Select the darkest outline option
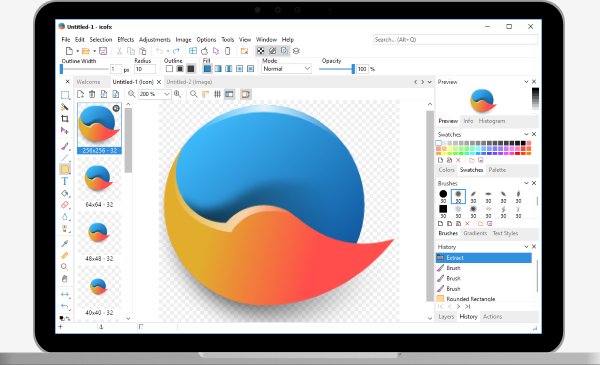This screenshot has width=600, height=365. coord(191,69)
